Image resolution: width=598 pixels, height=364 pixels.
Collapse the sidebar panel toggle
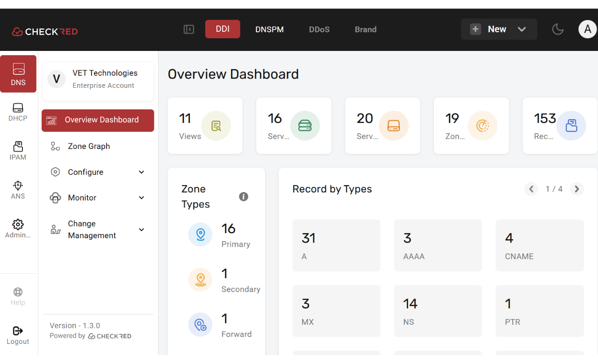[189, 29]
